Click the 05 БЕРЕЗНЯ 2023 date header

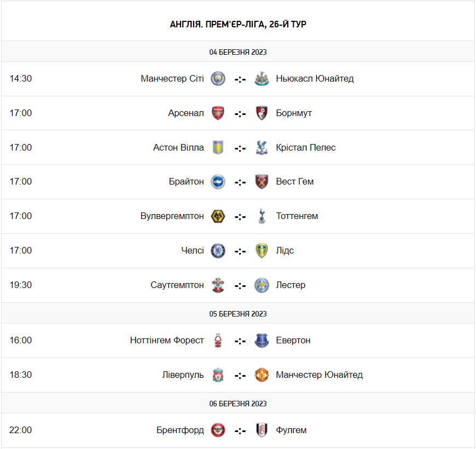tap(238, 314)
